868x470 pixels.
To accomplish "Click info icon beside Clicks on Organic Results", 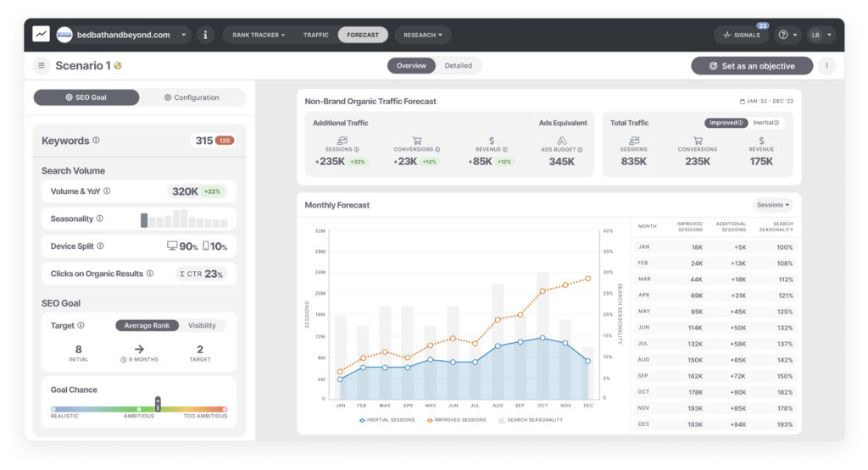I will coord(150,274).
